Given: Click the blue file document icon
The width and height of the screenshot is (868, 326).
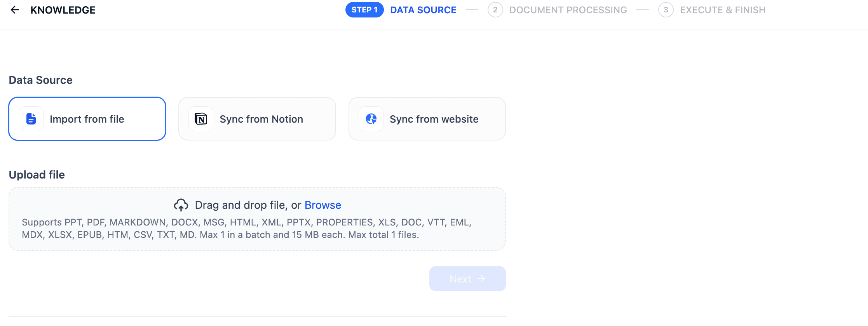Looking at the screenshot, I should (x=31, y=119).
